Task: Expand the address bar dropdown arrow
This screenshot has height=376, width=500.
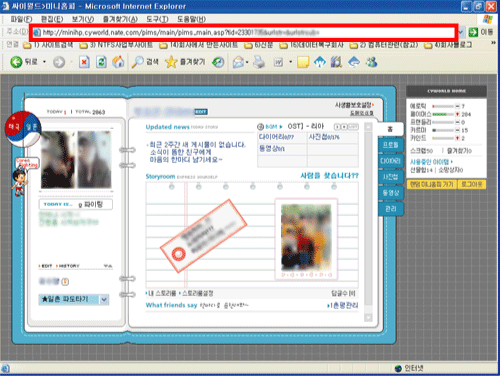Action: pyautogui.click(x=461, y=32)
